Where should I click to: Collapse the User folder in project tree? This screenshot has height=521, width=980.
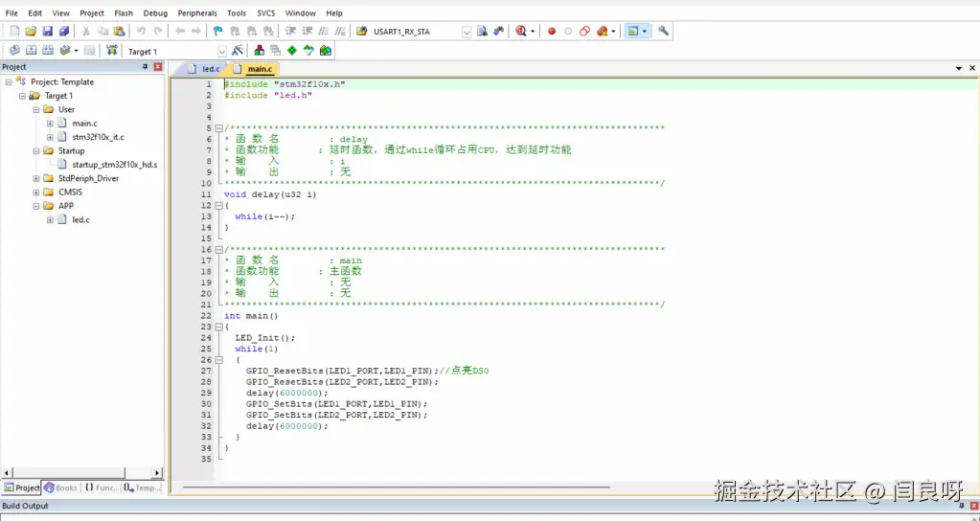click(x=36, y=109)
